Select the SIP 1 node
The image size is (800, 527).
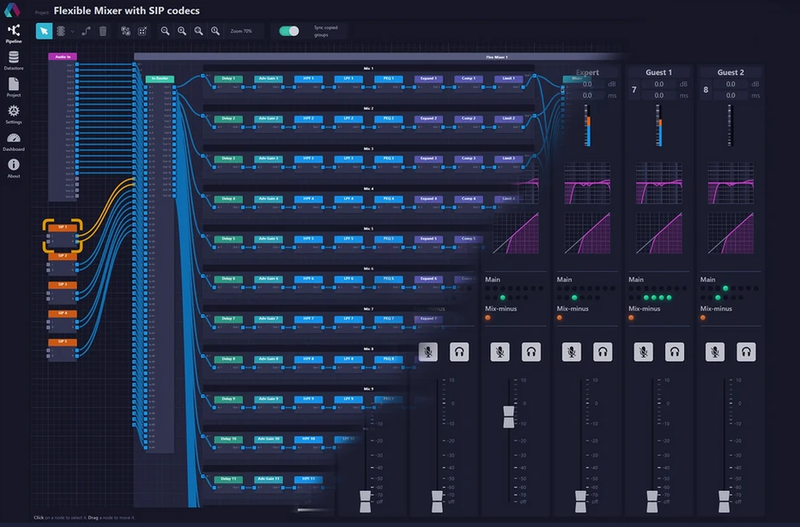(x=61, y=230)
